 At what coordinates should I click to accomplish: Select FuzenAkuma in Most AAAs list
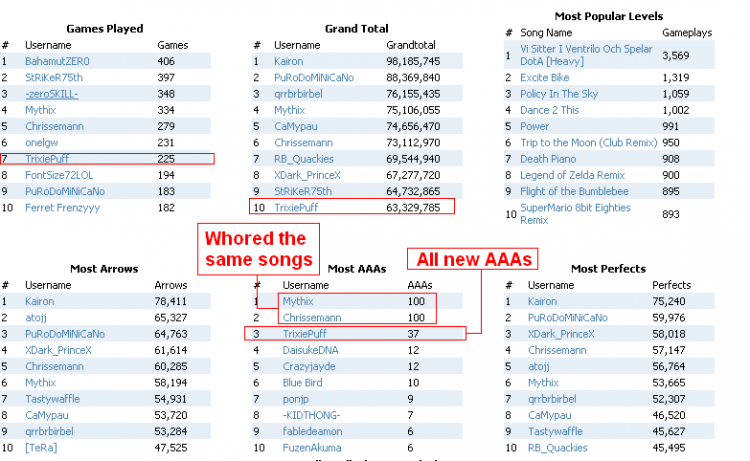311,448
